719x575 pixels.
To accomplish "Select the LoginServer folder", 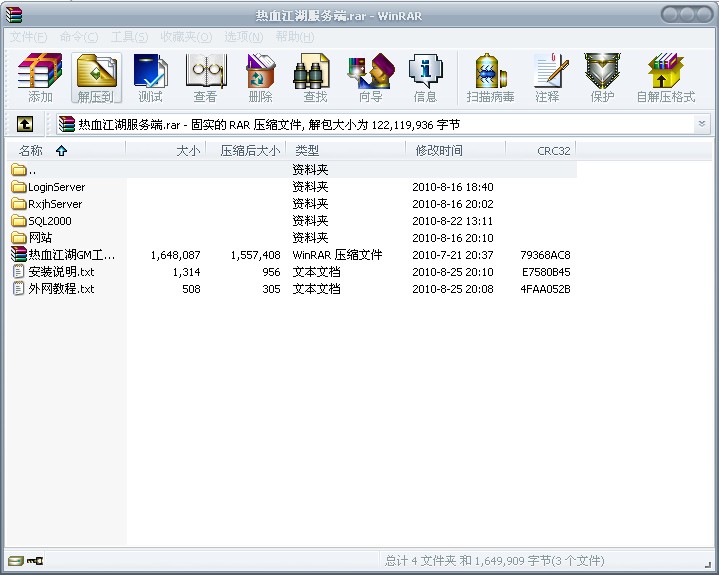I will pyautogui.click(x=56, y=187).
